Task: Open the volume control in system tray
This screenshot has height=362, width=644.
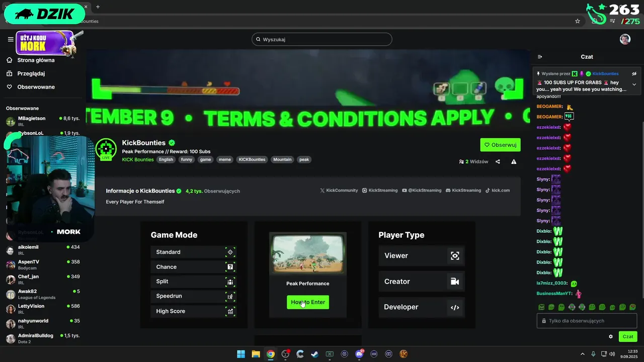Action: pyautogui.click(x=612, y=354)
